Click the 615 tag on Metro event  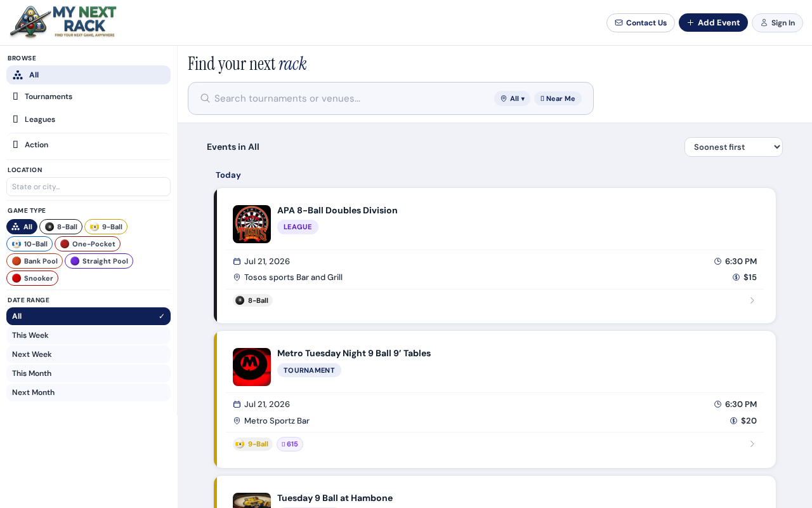(x=290, y=444)
